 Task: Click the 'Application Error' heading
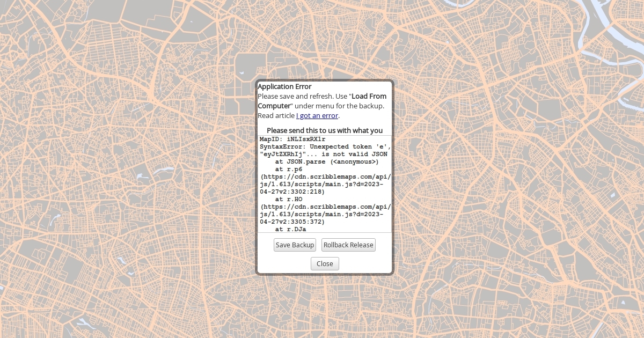pyautogui.click(x=284, y=86)
